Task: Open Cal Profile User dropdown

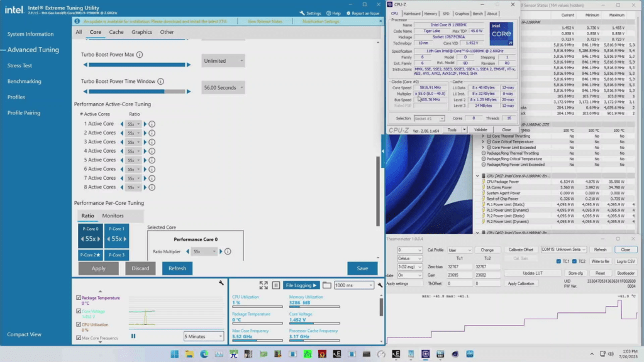Action: tap(460, 250)
